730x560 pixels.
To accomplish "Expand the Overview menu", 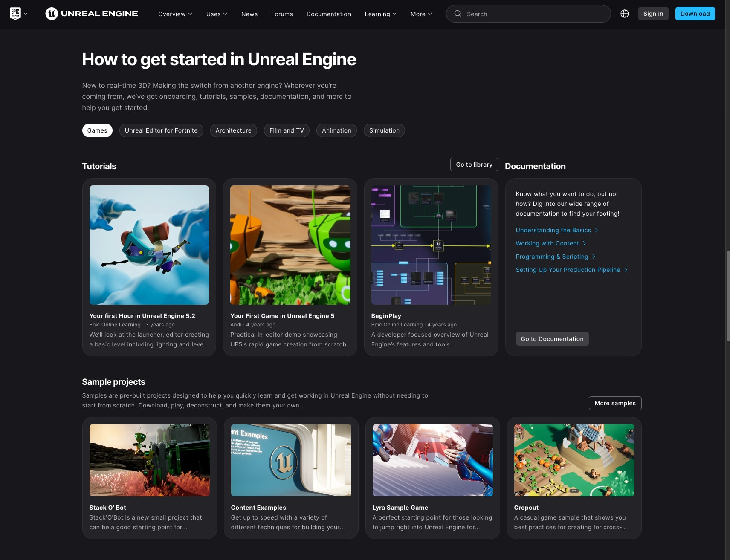I will click(175, 14).
